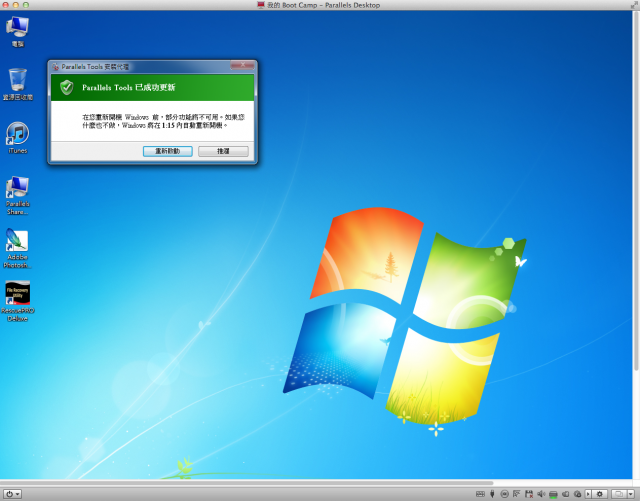Click the CD/DVD drive icon in status bar
640x501 pixels.
click(x=504, y=494)
